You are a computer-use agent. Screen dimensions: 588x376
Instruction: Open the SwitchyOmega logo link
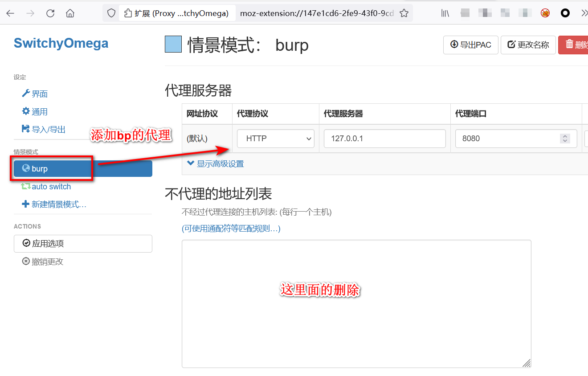click(x=61, y=43)
